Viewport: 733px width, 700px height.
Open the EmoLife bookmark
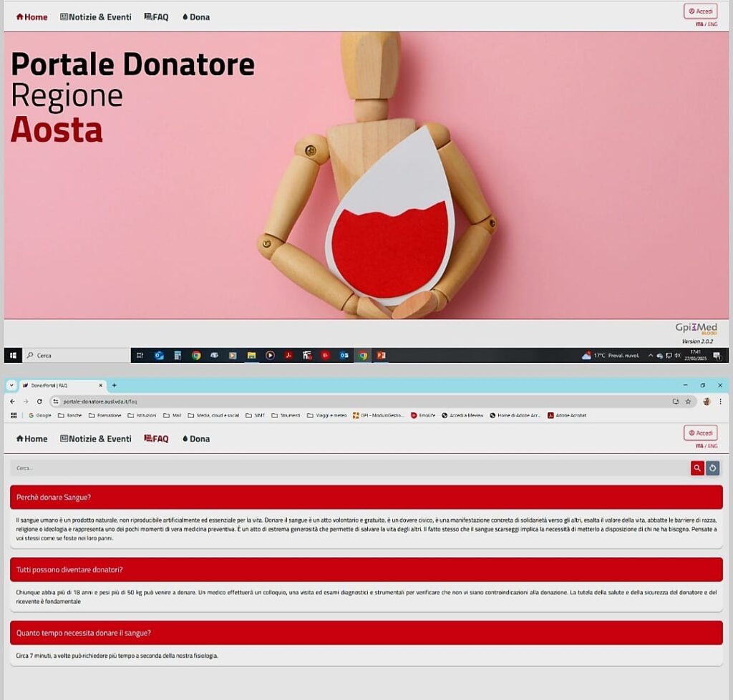423,415
